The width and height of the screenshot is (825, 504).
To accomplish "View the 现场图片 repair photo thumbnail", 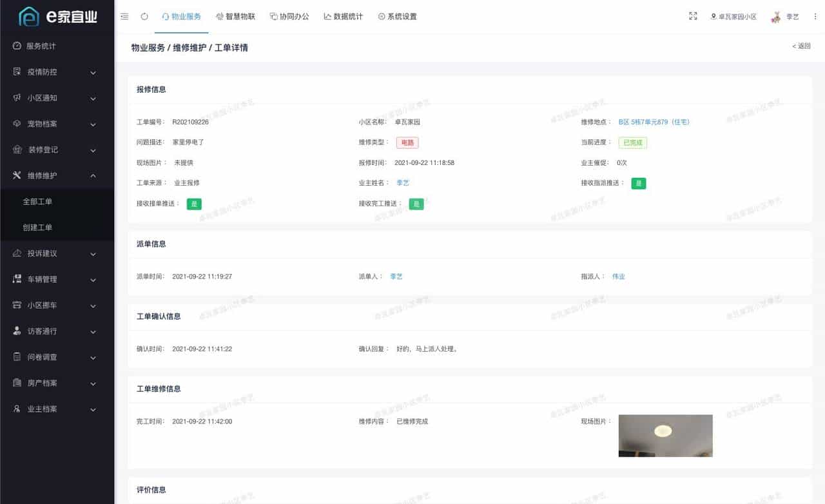I will tap(665, 436).
